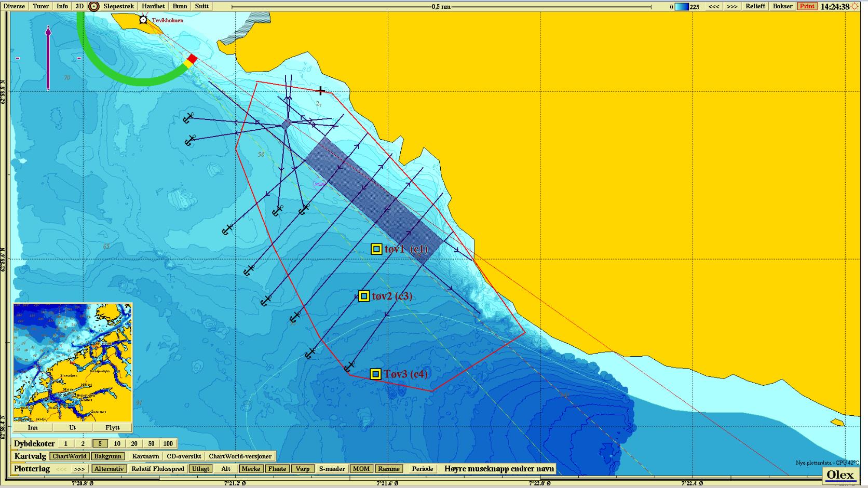Toggle the ChartWorld chart option
Screen dimensions: 868x488
pos(70,456)
